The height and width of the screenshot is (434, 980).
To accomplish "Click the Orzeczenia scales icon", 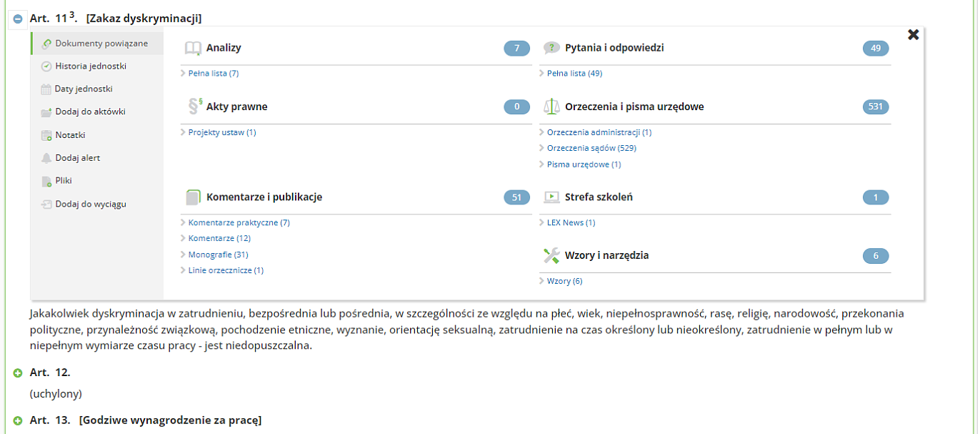I will pos(552,107).
